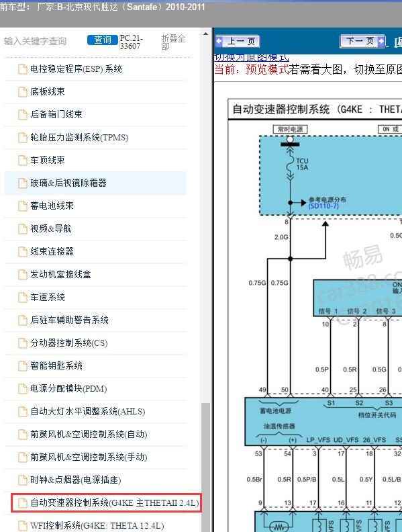Click the document icon beside 发动机室接线盒
This screenshot has width=402, height=532.
pos(22,275)
